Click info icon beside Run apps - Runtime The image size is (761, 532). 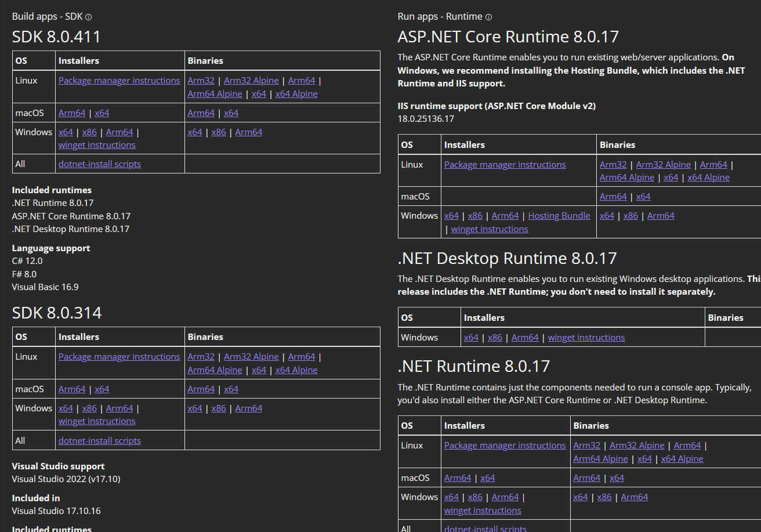tap(488, 17)
